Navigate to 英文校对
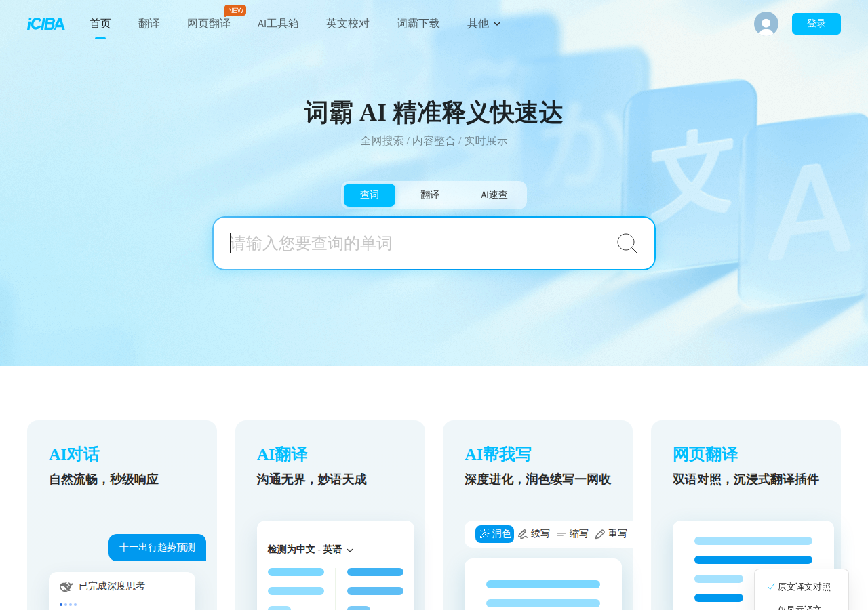Image resolution: width=868 pixels, height=610 pixels. (348, 24)
